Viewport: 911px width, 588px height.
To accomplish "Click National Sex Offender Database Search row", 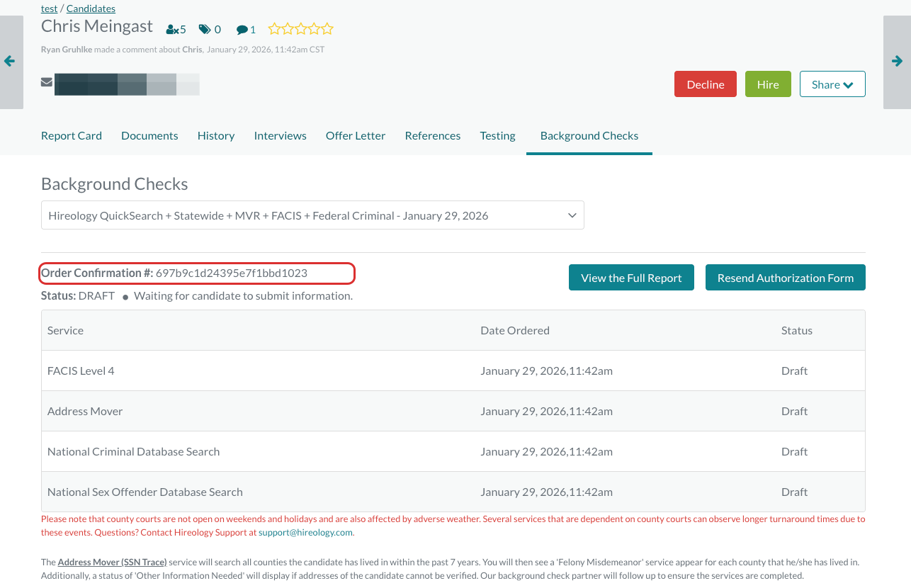I will click(453, 492).
